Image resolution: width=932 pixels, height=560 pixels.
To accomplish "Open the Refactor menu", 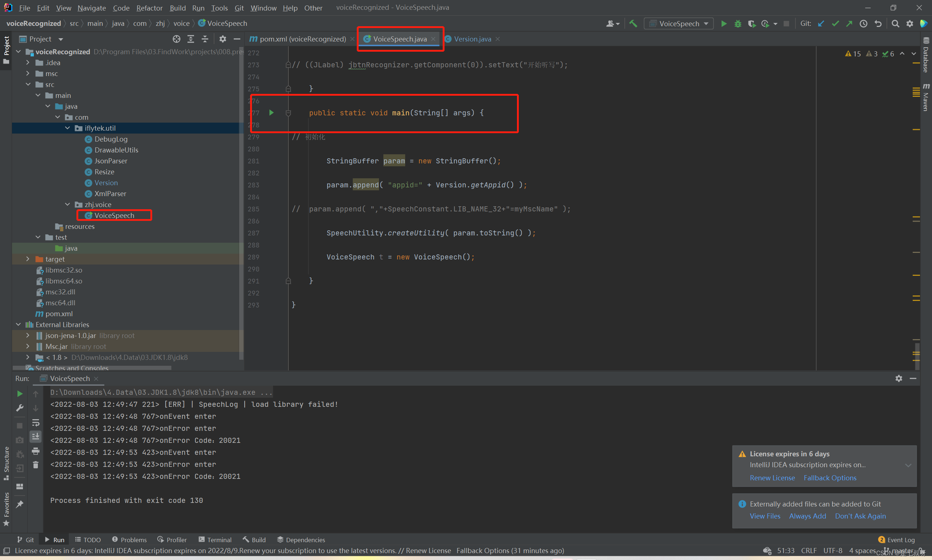I will click(x=149, y=8).
